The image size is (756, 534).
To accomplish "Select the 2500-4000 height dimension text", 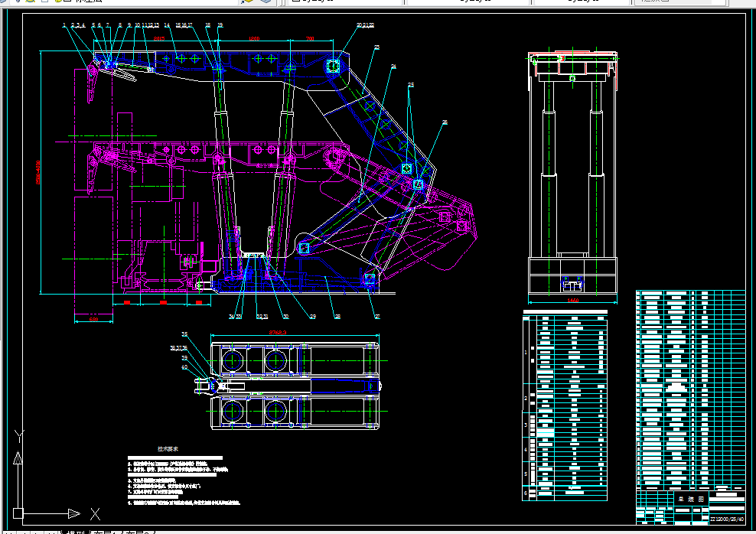I will coord(38,172).
